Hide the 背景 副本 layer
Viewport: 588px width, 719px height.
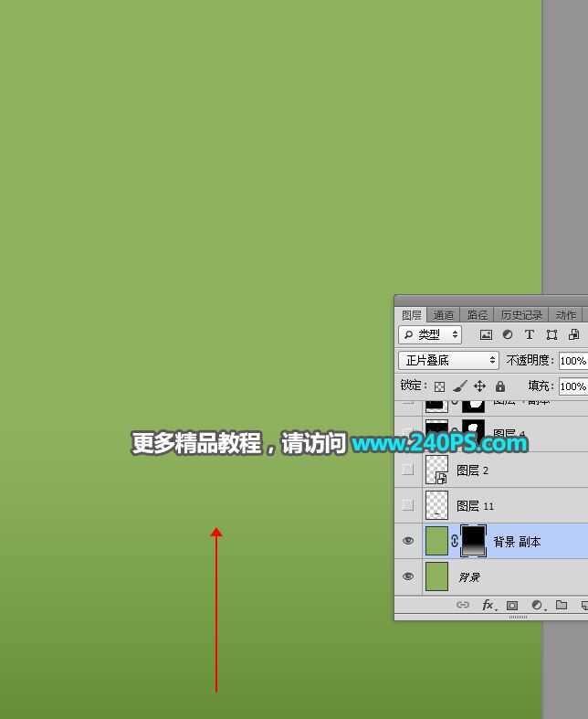point(408,541)
